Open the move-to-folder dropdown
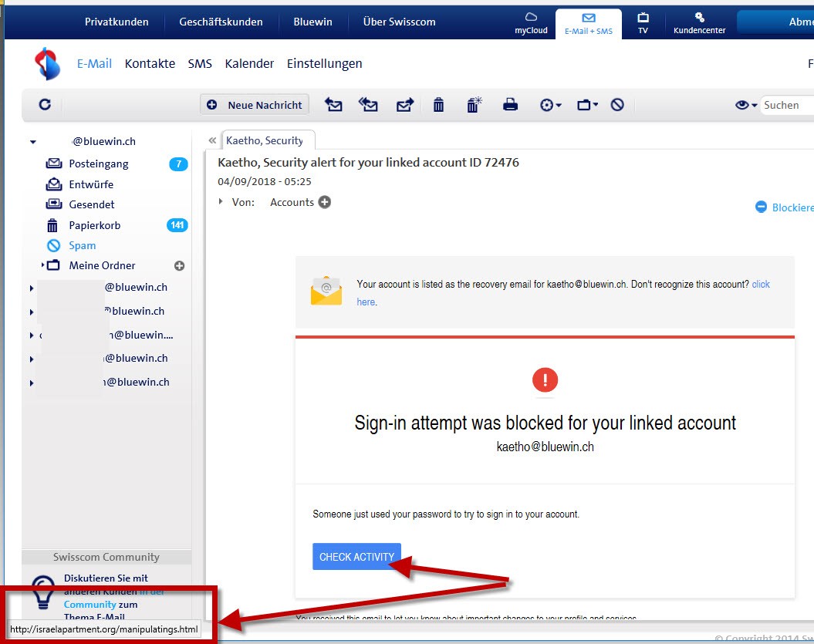The height and width of the screenshot is (644, 814). click(x=587, y=105)
